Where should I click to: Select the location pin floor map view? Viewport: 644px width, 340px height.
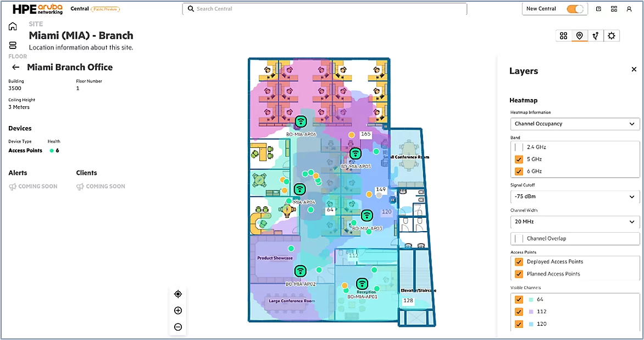pos(580,36)
